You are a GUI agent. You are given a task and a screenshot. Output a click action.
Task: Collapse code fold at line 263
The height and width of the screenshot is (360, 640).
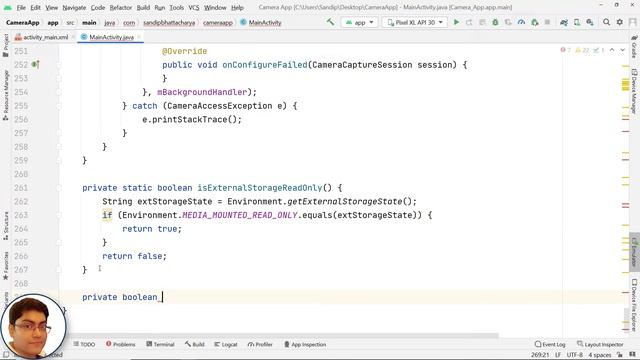pos(59,215)
